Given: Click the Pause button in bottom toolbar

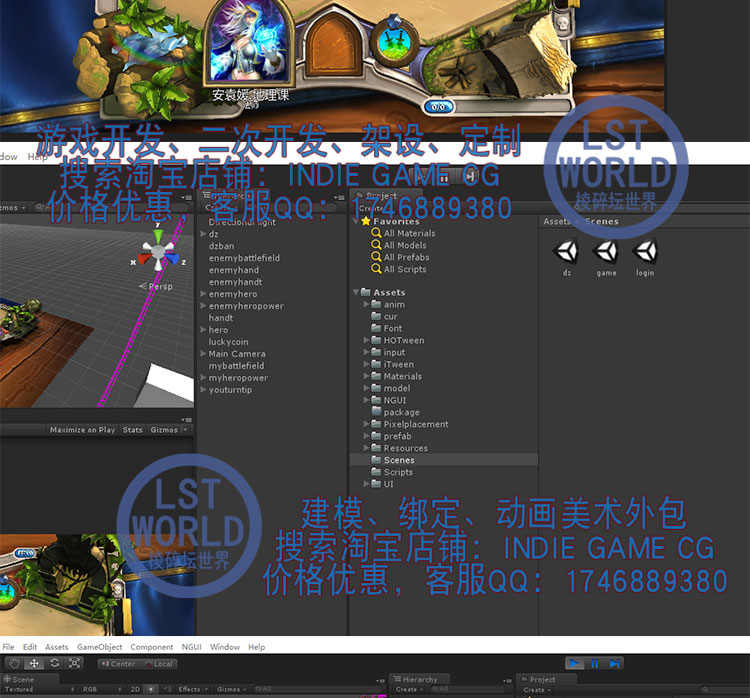Looking at the screenshot, I should coord(595,664).
